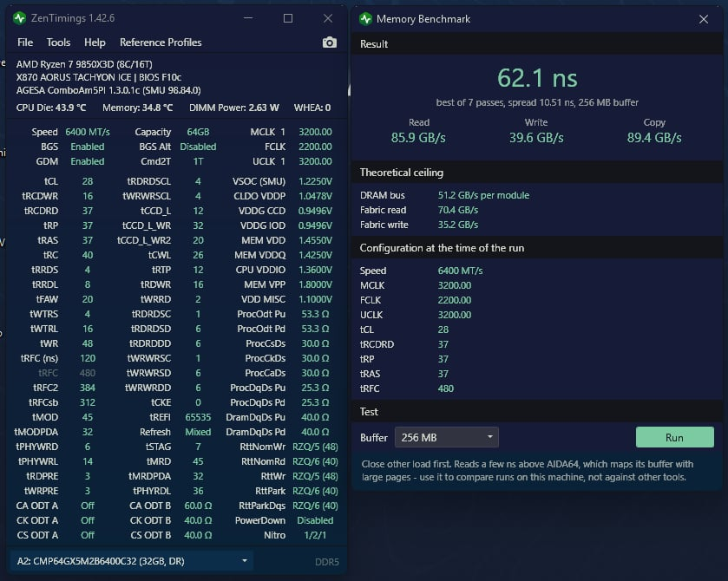Viewport: 728px width, 581px height.
Task: Click the Fabric write 35.2 GB/s value
Action: coord(458,225)
